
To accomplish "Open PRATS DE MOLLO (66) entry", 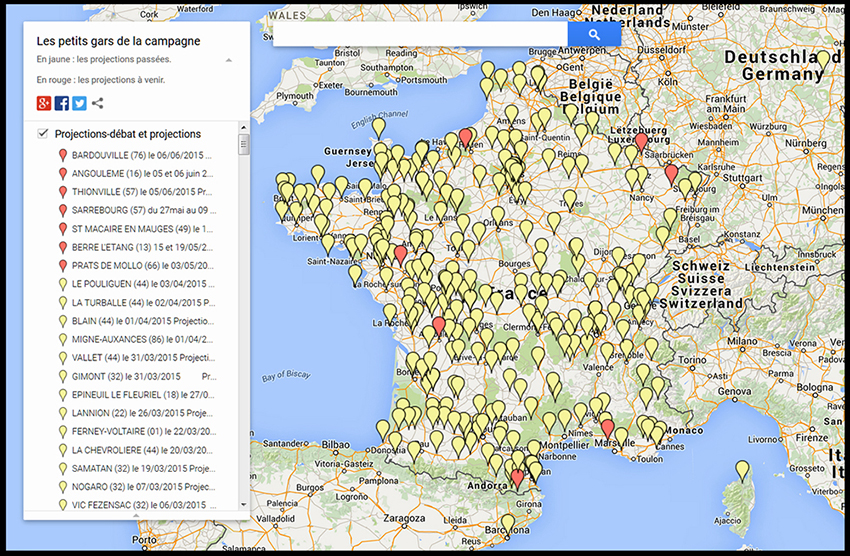I will click(x=142, y=266).
